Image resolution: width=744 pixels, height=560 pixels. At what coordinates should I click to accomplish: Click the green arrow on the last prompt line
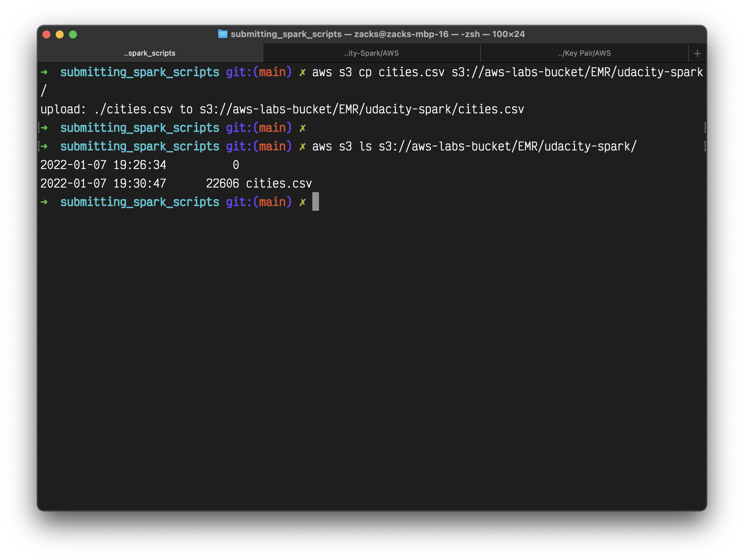pyautogui.click(x=44, y=202)
